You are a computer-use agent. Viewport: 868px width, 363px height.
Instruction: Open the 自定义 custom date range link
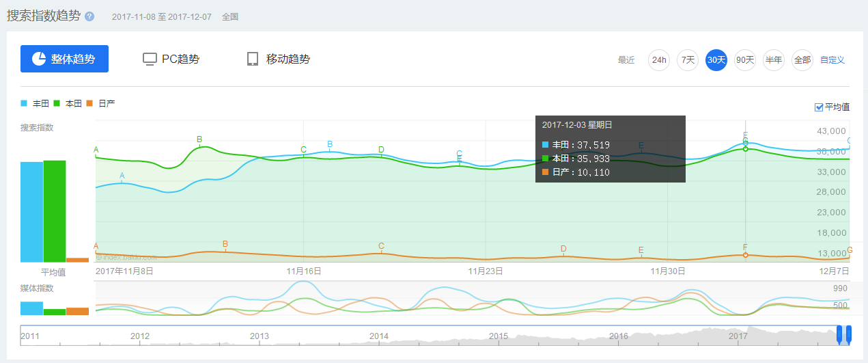pyautogui.click(x=832, y=60)
